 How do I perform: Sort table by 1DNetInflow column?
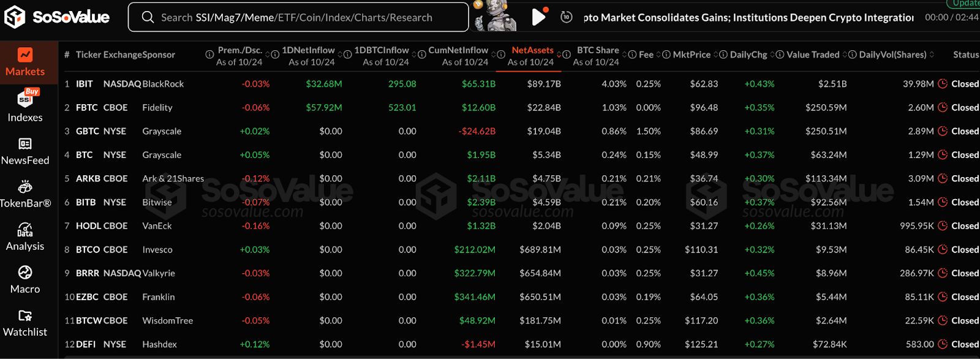(308, 50)
